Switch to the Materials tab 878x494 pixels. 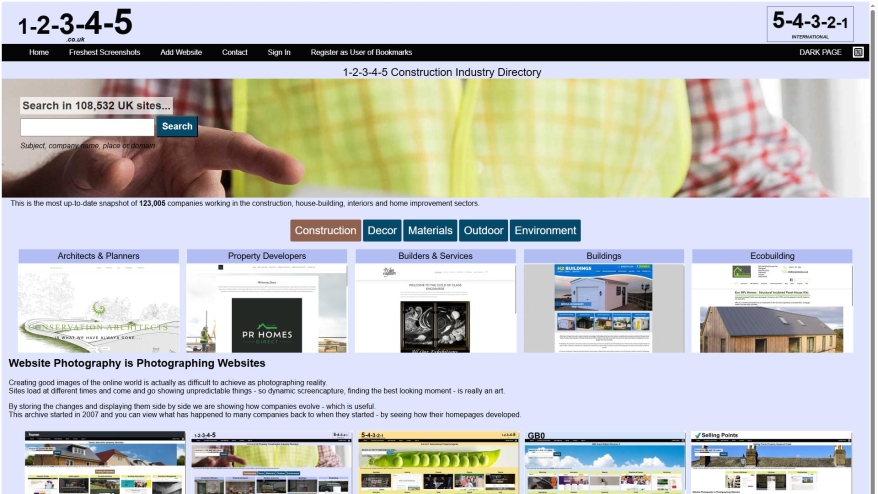[430, 231]
